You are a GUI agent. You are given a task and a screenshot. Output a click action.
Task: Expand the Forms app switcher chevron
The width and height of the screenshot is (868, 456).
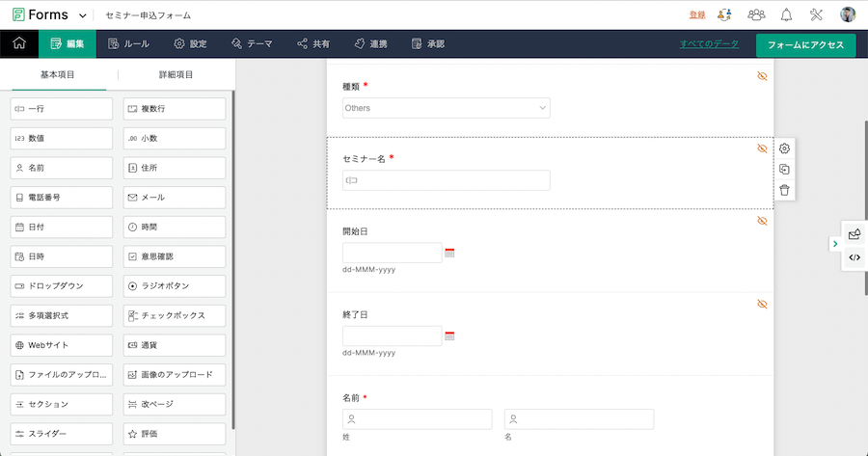click(82, 15)
